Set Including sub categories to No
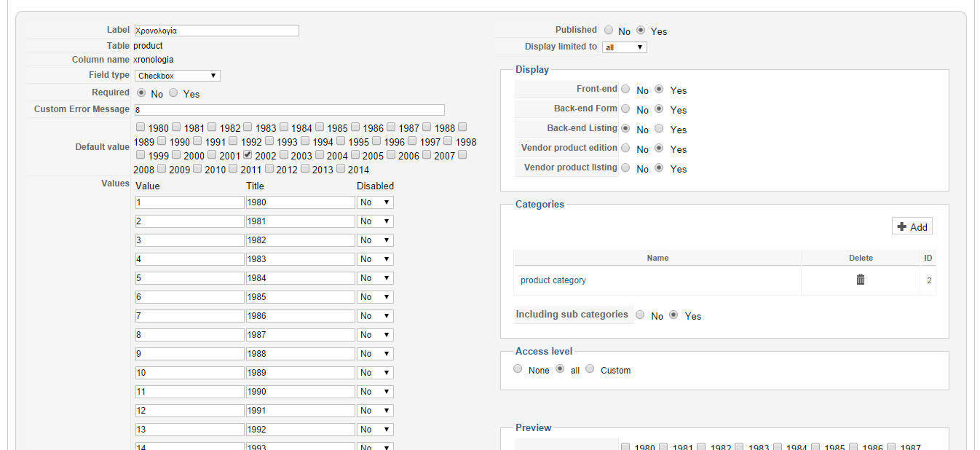The width and height of the screenshot is (980, 450). [x=640, y=315]
